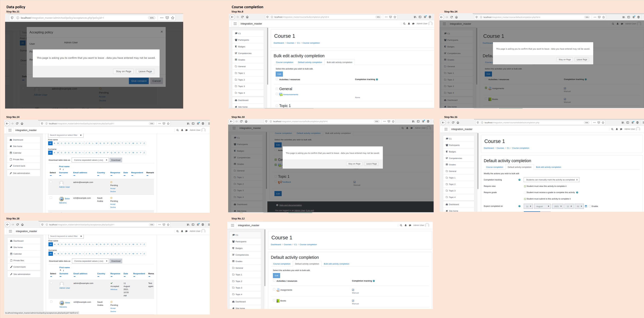
Task: Click the help icon after Require grade text in Step No.16
Action: pyautogui.click(x=577, y=192)
